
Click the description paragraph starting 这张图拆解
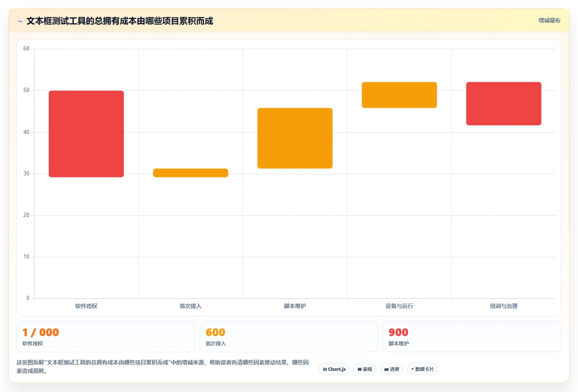point(163,367)
